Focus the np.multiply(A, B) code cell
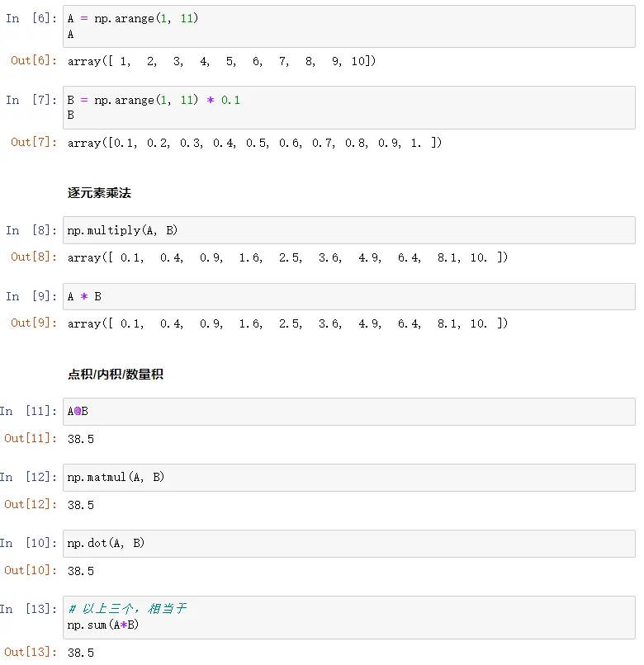The height and width of the screenshot is (665, 644). tap(347, 230)
